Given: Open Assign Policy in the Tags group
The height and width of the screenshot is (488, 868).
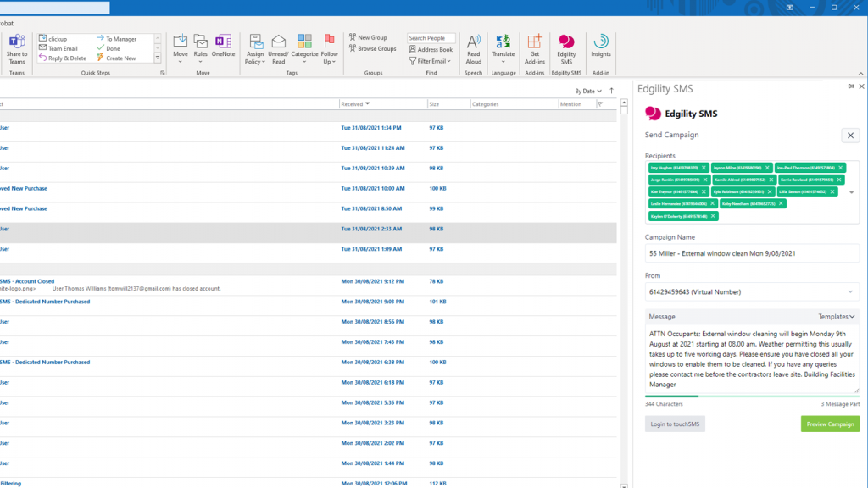Looking at the screenshot, I should [255, 49].
